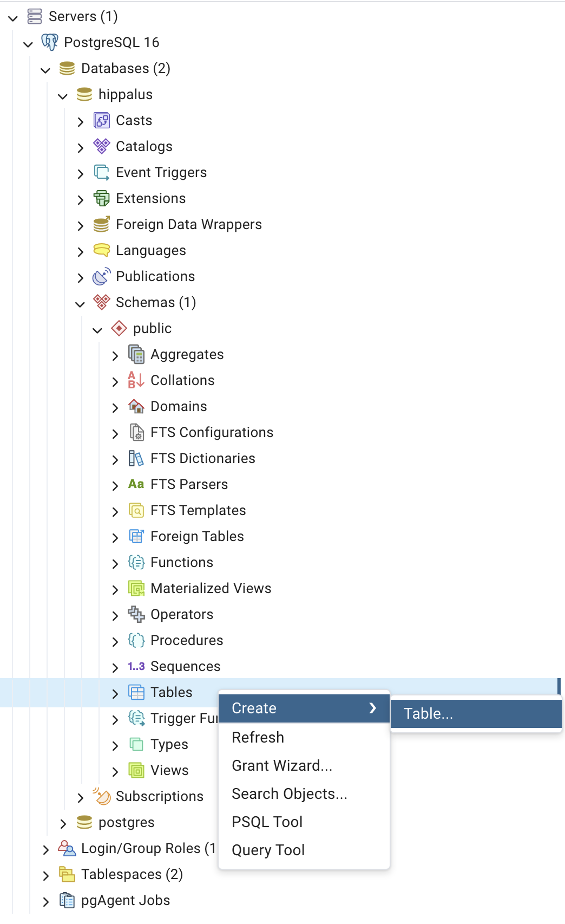This screenshot has height=924, width=565.
Task: Click the FTS Templates icon
Action: [x=136, y=510]
